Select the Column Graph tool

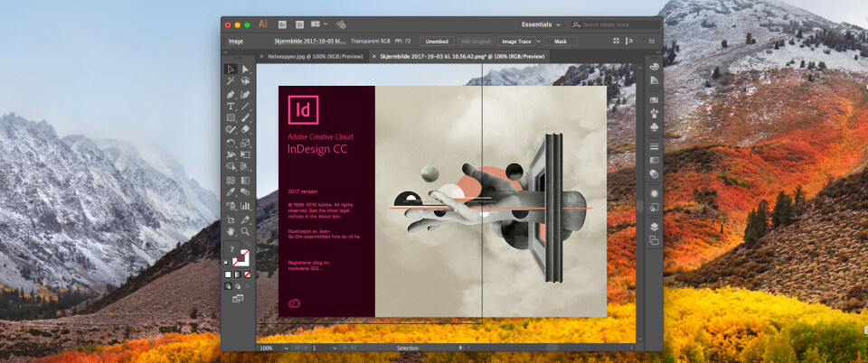pos(245,206)
